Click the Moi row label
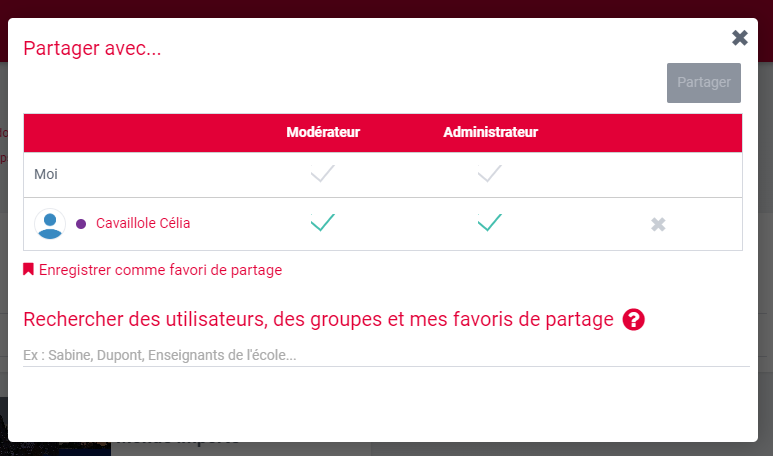Image resolution: width=773 pixels, height=456 pixels. click(x=46, y=175)
